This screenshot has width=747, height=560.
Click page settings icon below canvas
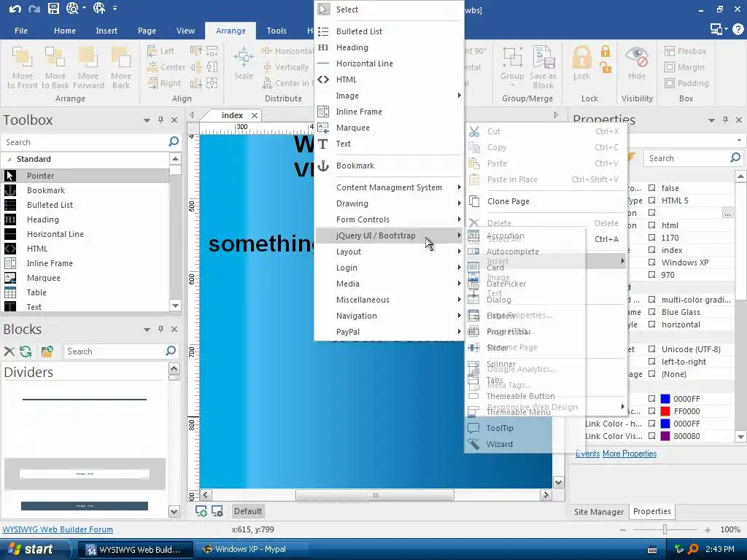click(217, 511)
